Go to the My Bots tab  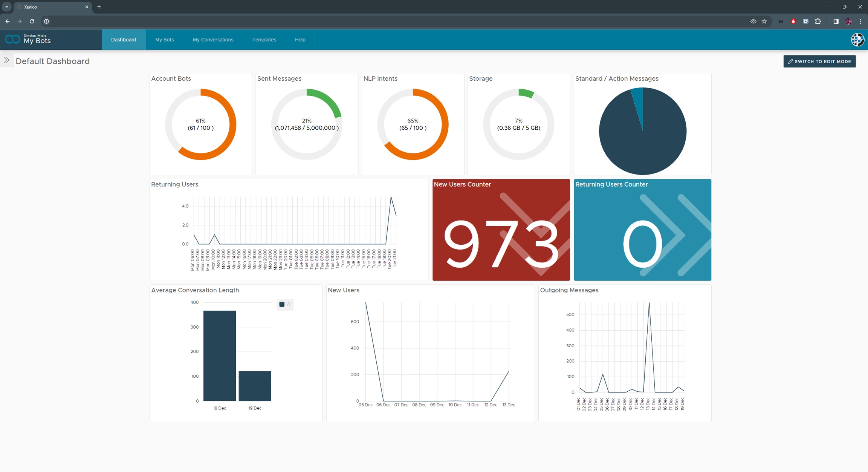(x=164, y=40)
